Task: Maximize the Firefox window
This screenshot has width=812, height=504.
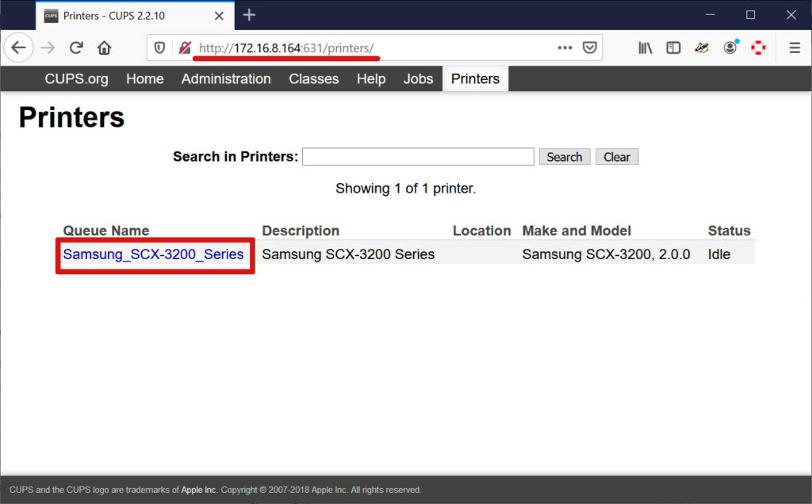Action: tap(750, 14)
